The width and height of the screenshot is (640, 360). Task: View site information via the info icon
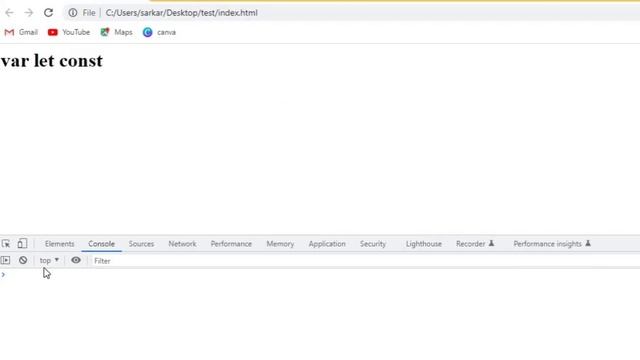click(73, 13)
